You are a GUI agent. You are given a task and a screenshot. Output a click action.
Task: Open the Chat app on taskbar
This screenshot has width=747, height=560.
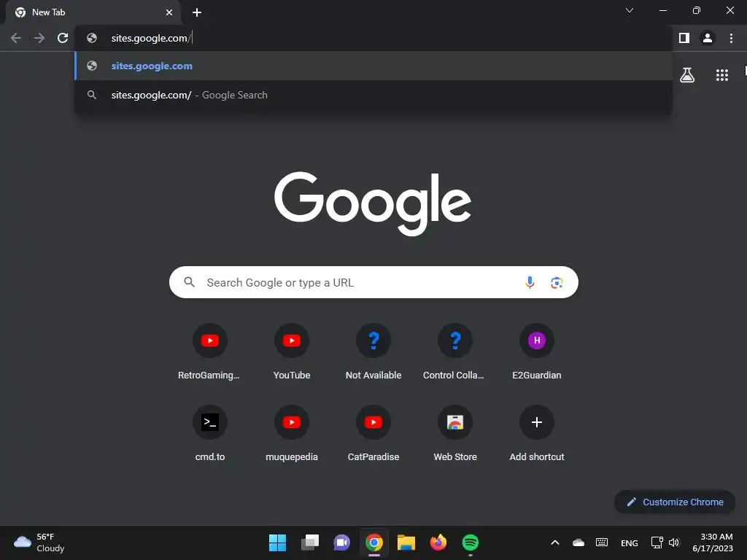click(341, 542)
